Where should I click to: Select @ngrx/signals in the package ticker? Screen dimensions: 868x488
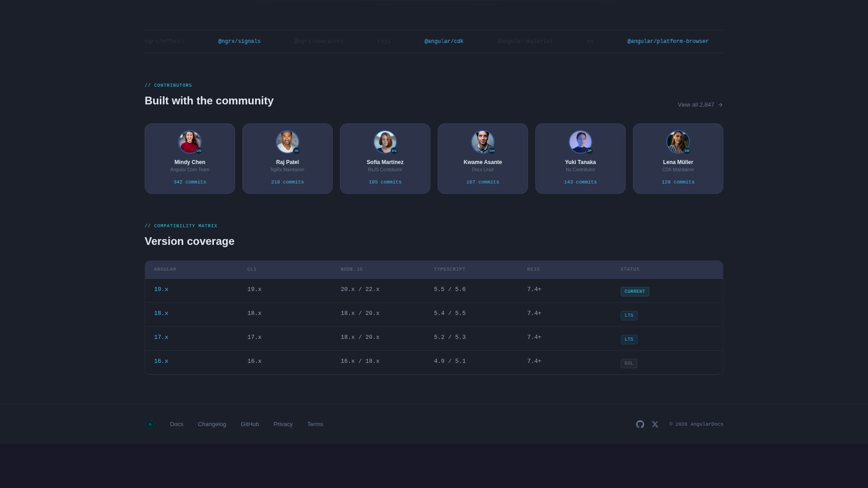click(x=239, y=41)
